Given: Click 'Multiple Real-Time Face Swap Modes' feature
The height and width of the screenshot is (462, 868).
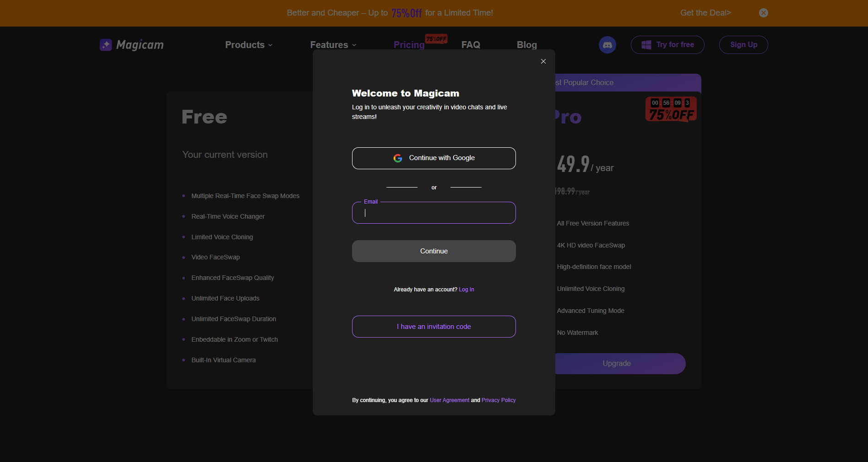Looking at the screenshot, I should [x=245, y=196].
